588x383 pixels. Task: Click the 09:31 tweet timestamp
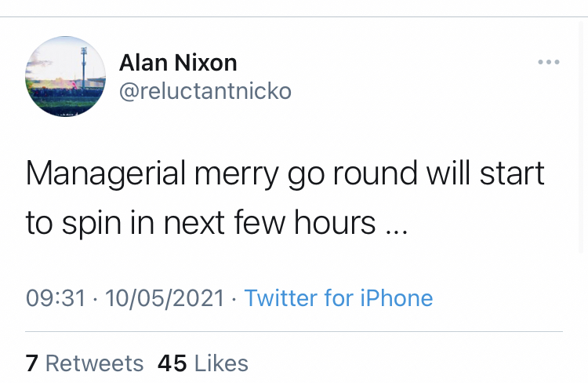(x=56, y=298)
